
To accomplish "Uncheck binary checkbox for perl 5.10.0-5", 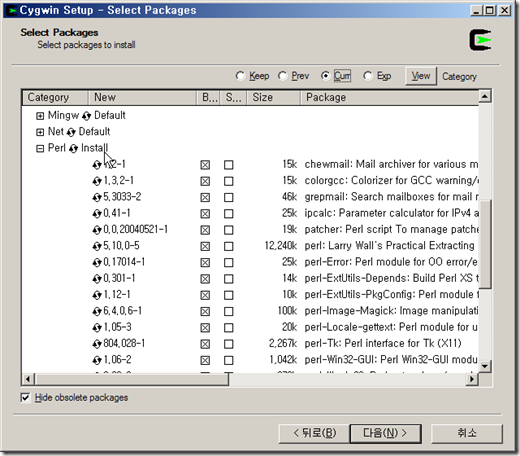I will 205,246.
